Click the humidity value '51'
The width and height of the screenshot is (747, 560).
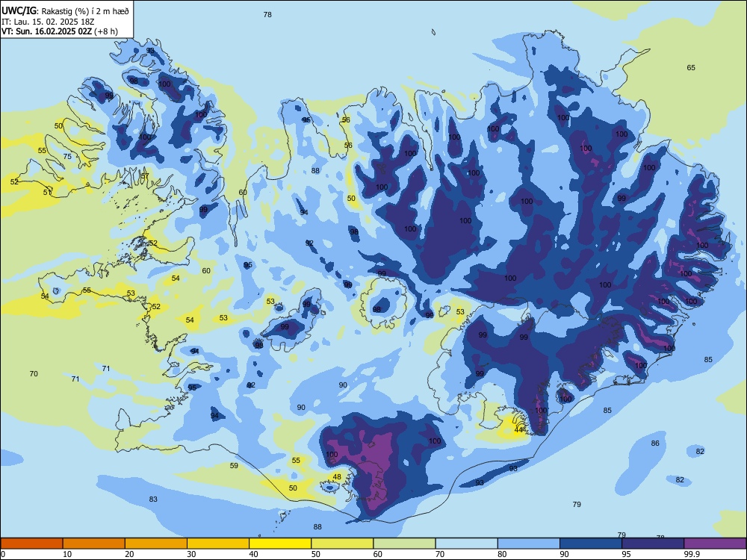[47, 193]
